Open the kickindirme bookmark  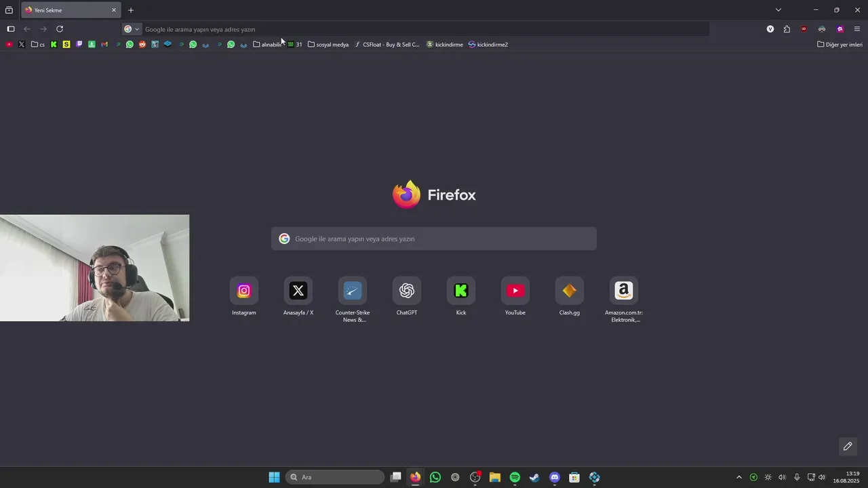point(445,45)
